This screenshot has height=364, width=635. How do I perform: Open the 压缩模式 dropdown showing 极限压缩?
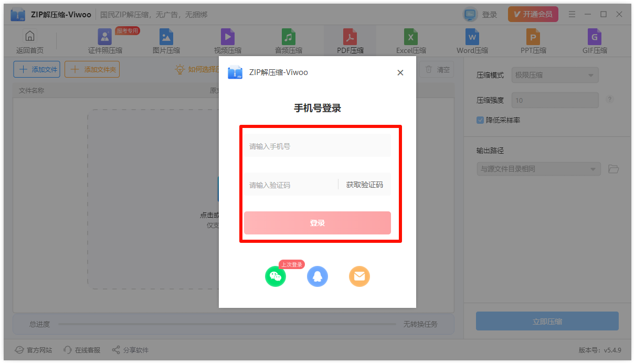[x=555, y=75]
